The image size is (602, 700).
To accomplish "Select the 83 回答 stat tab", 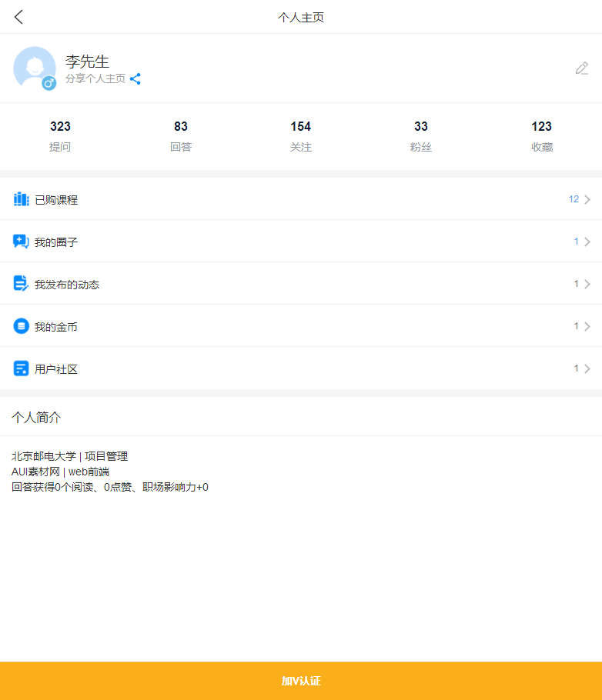I will coord(181,136).
